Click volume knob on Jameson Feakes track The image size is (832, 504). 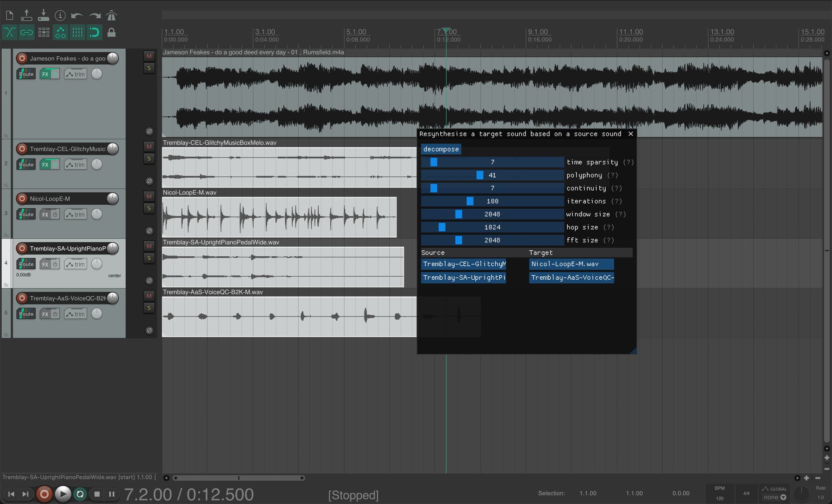tap(113, 58)
